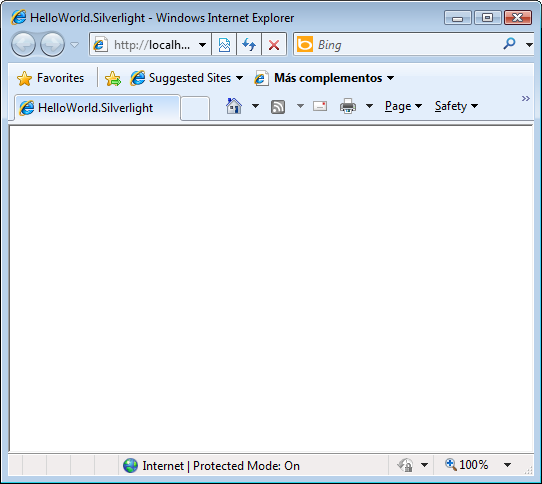Viewport: 542px width, 484px height.
Task: Go to the Home page icon
Action: pyautogui.click(x=234, y=106)
